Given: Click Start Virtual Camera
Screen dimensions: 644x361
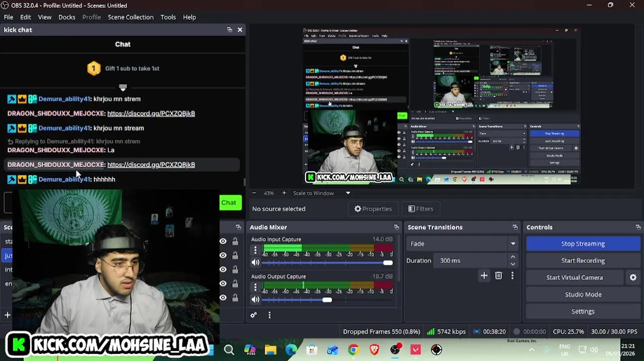Looking at the screenshot, I should (x=575, y=277).
